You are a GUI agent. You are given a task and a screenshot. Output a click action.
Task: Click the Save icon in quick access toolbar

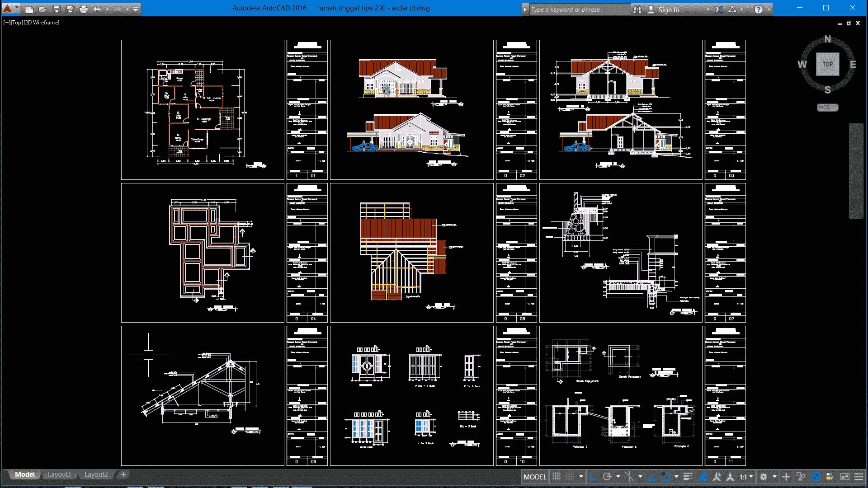point(57,9)
